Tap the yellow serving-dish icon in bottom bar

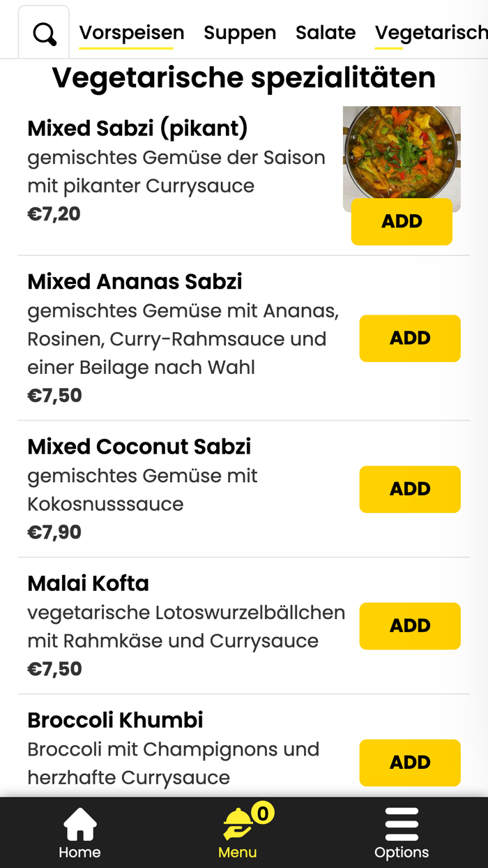237,821
